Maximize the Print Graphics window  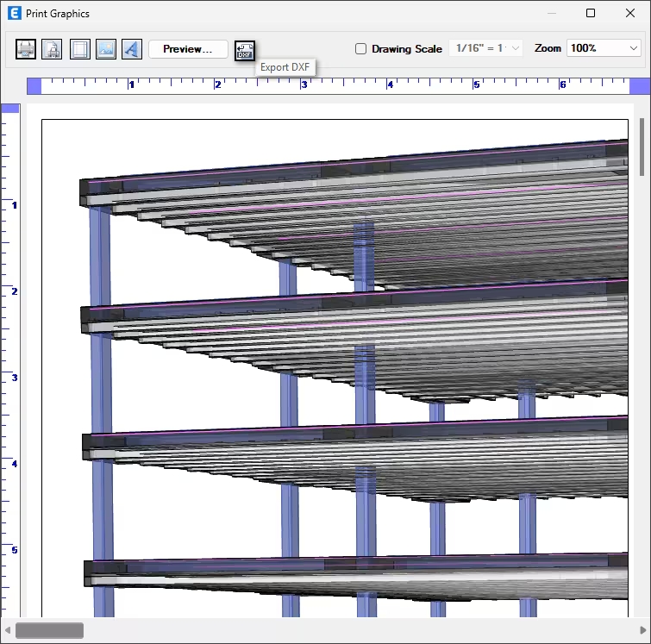point(591,14)
